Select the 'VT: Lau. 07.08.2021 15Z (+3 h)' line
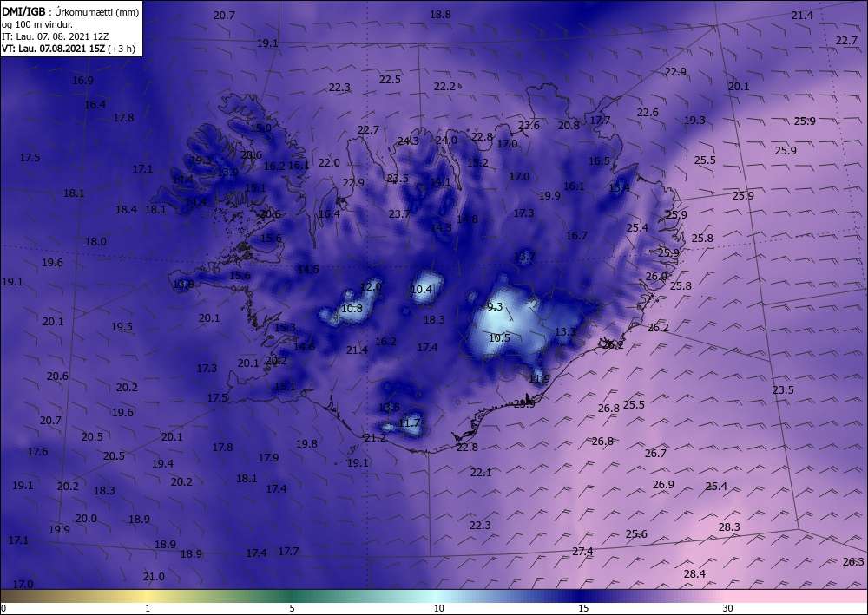This screenshot has width=868, height=615. click(68, 48)
